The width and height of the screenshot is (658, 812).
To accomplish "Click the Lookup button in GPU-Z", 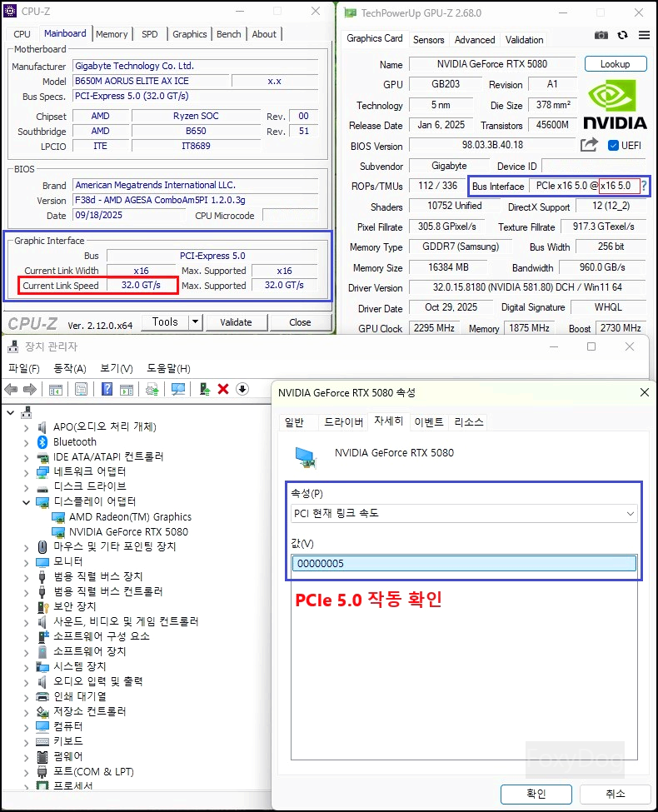I will point(616,63).
